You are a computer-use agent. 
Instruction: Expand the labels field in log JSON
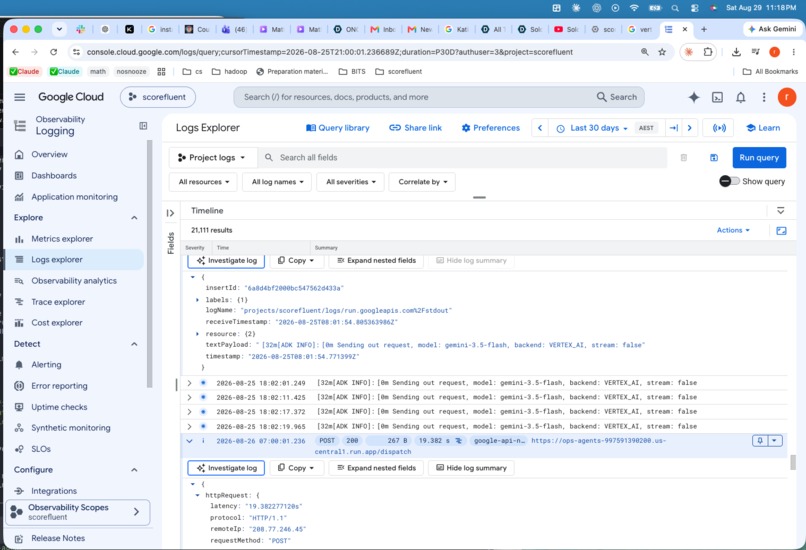(x=197, y=300)
